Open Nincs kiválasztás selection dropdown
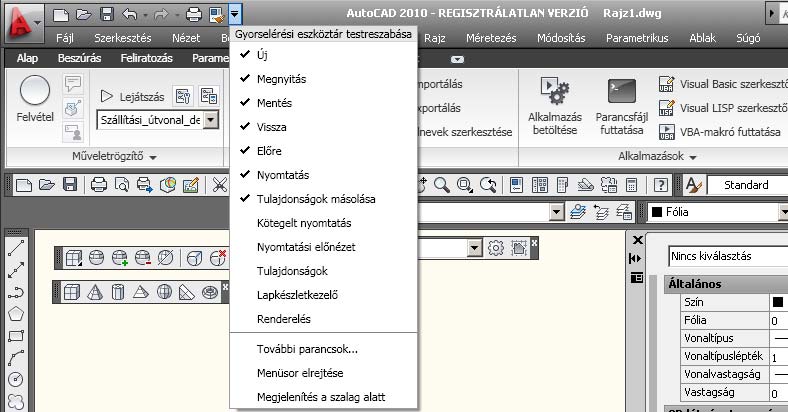This screenshot has height=412, width=788. coord(728,256)
